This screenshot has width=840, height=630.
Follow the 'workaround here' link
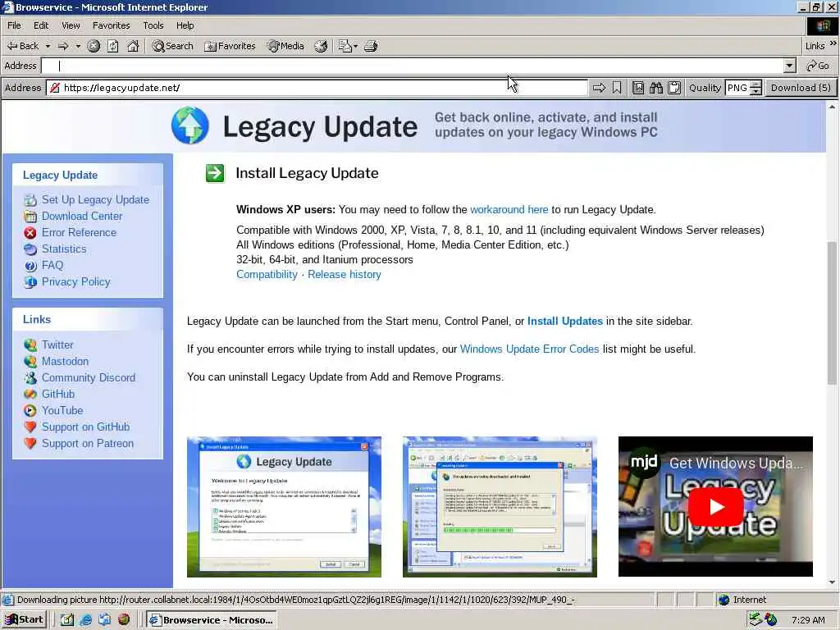(509, 209)
